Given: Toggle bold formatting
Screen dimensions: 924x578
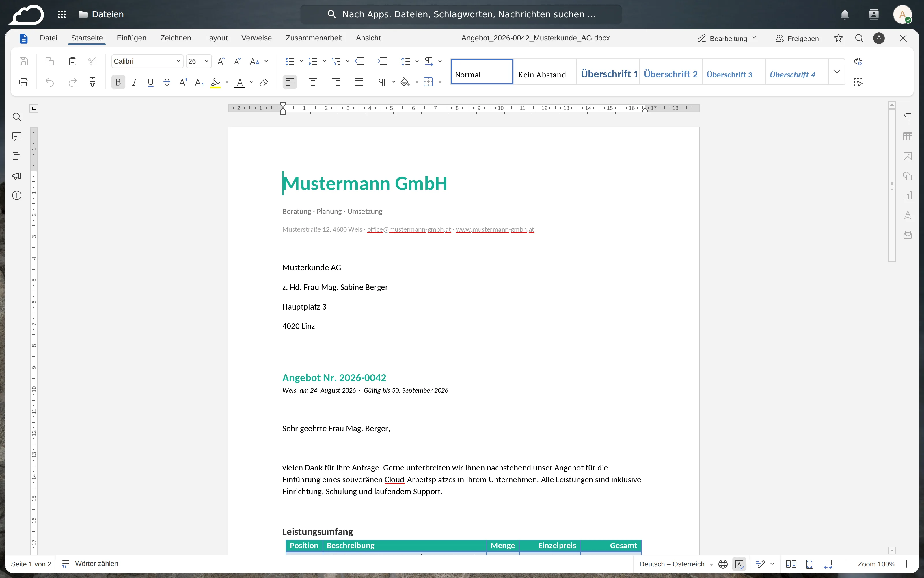Looking at the screenshot, I should [x=118, y=82].
